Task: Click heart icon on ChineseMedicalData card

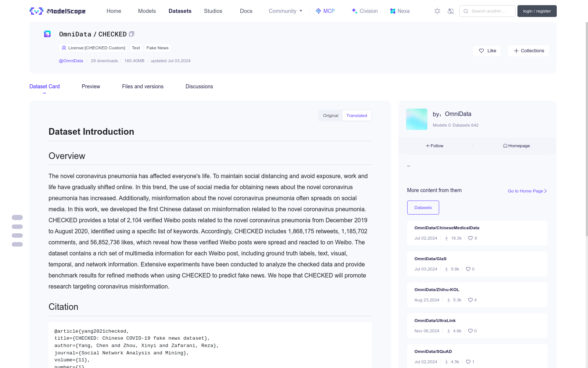Action: 470,238
